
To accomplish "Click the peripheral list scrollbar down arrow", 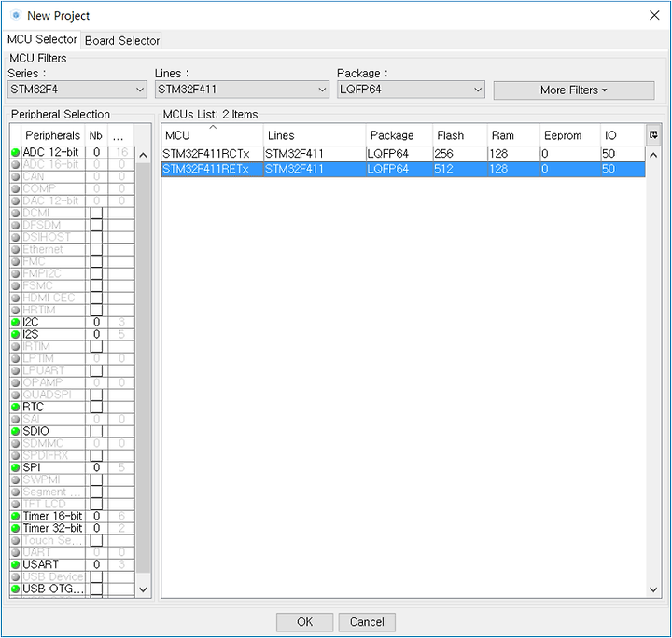I will click(x=143, y=589).
